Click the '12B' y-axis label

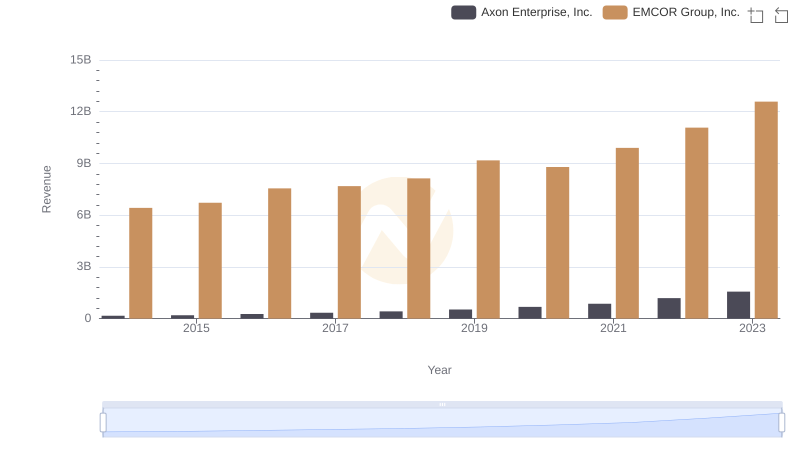(81, 111)
